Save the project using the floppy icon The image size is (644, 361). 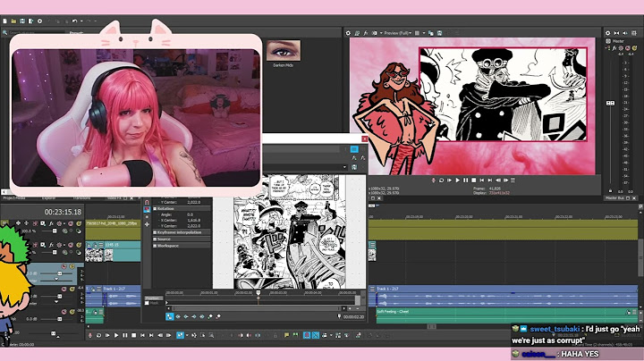pyautogui.click(x=21, y=21)
